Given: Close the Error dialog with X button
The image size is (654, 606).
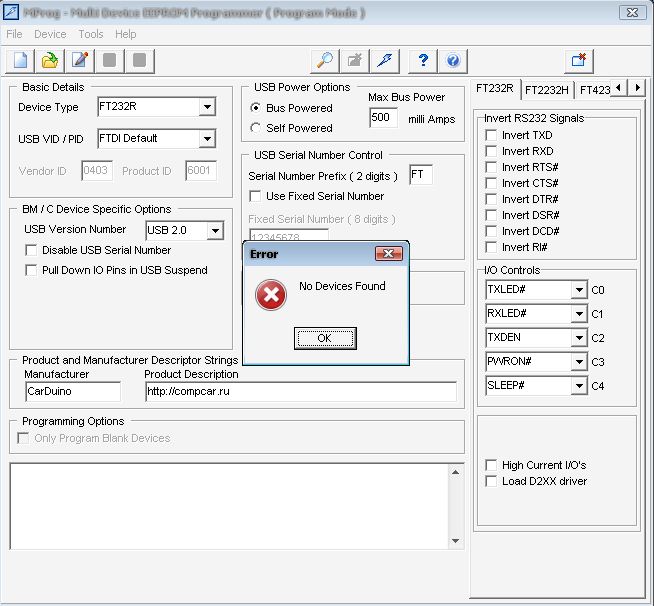Looking at the screenshot, I should (x=388, y=254).
